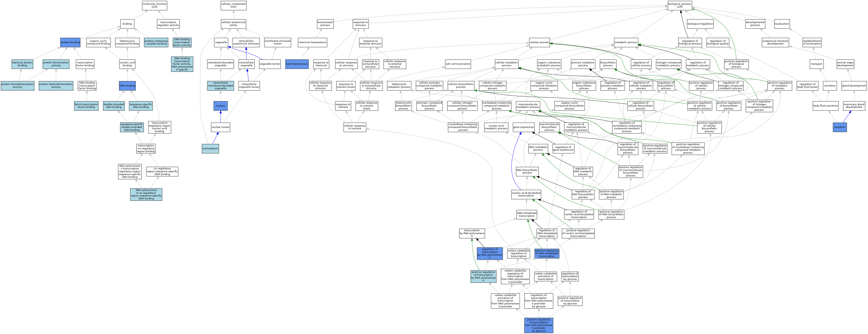
Task: Select the 'cellular_component Usf2' root node
Action: coord(233,5)
